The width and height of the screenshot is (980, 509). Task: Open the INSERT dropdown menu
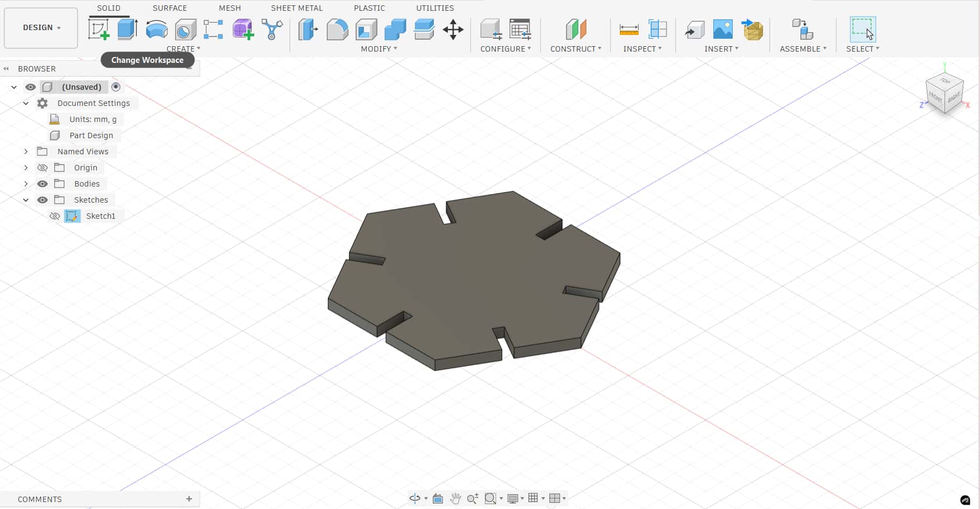pos(721,49)
